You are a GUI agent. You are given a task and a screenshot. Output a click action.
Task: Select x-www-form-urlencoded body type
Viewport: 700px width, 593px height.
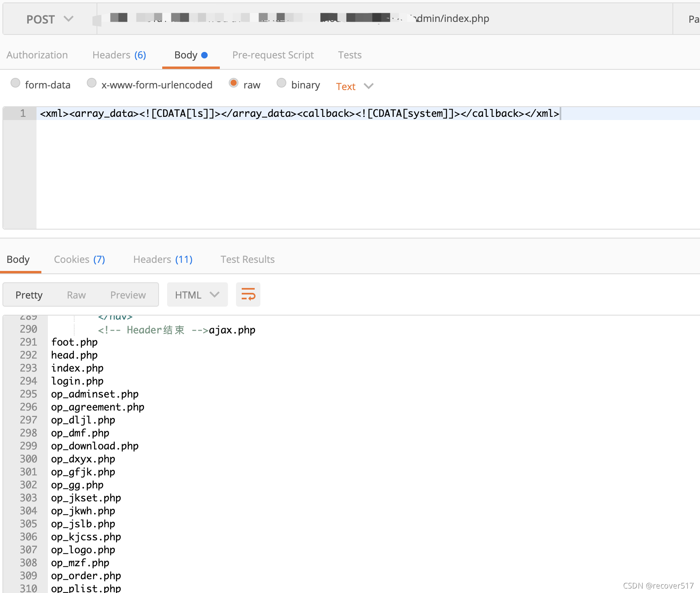point(92,83)
